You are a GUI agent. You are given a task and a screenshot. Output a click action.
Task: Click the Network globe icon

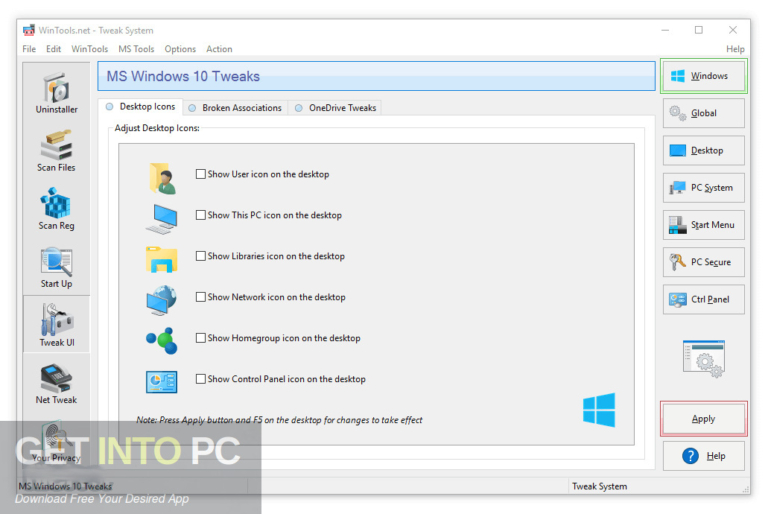(x=161, y=300)
